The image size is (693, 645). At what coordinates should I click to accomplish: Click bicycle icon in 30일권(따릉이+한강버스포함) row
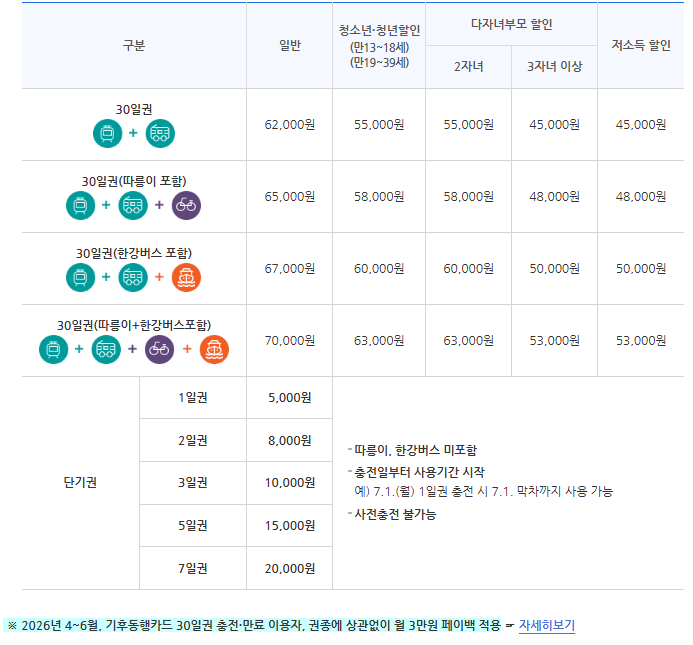pyautogui.click(x=160, y=350)
